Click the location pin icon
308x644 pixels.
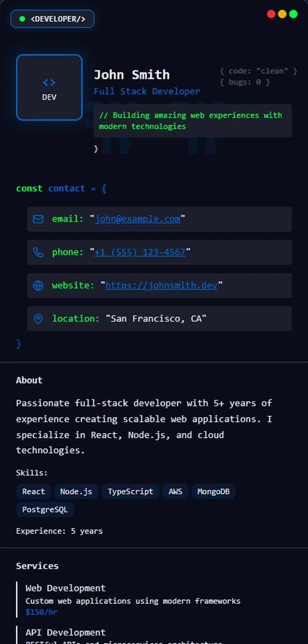click(x=38, y=319)
